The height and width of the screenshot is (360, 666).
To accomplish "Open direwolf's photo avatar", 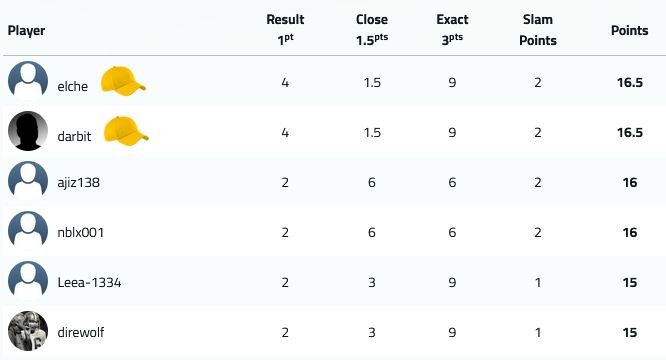I will pos(28,331).
